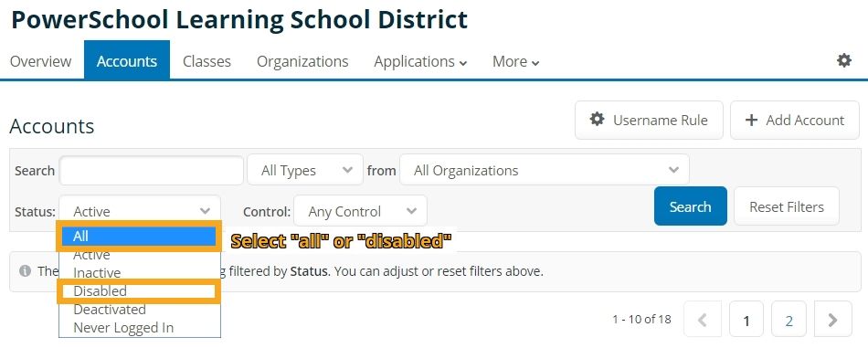The image size is (868, 348).
Task: Open the All Types dropdown
Action: tap(305, 170)
